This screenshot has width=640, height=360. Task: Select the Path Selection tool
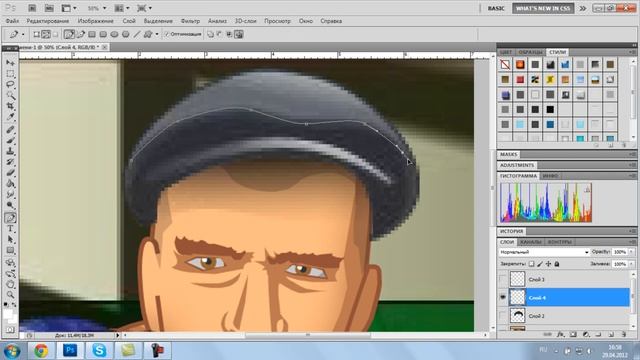pos(10,240)
